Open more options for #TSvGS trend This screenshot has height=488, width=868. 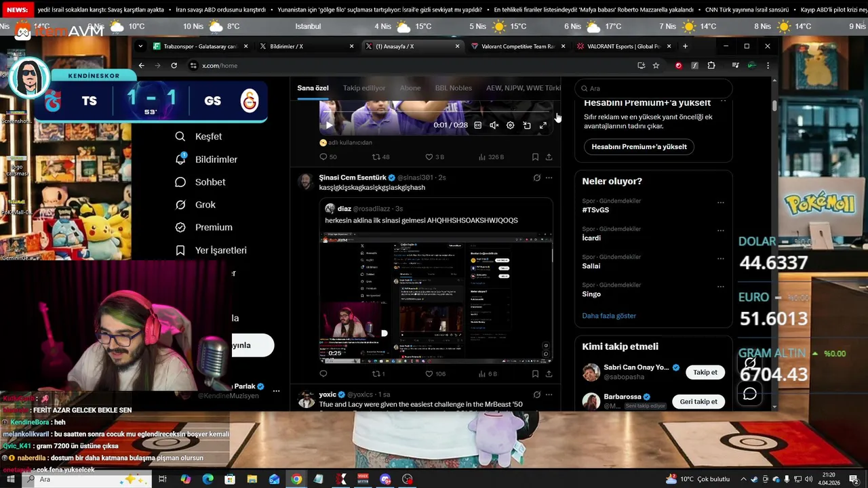tap(720, 202)
